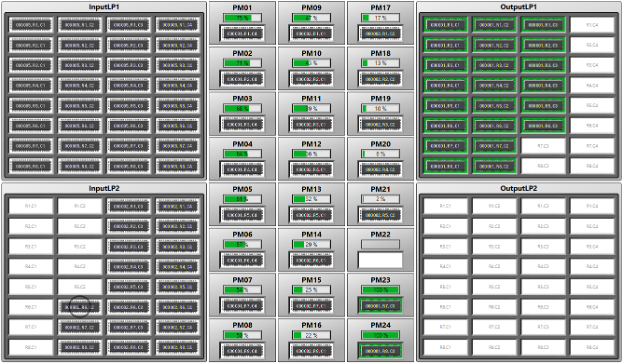Pick chip 00005.R7.C1 in InputLP1

(31, 146)
